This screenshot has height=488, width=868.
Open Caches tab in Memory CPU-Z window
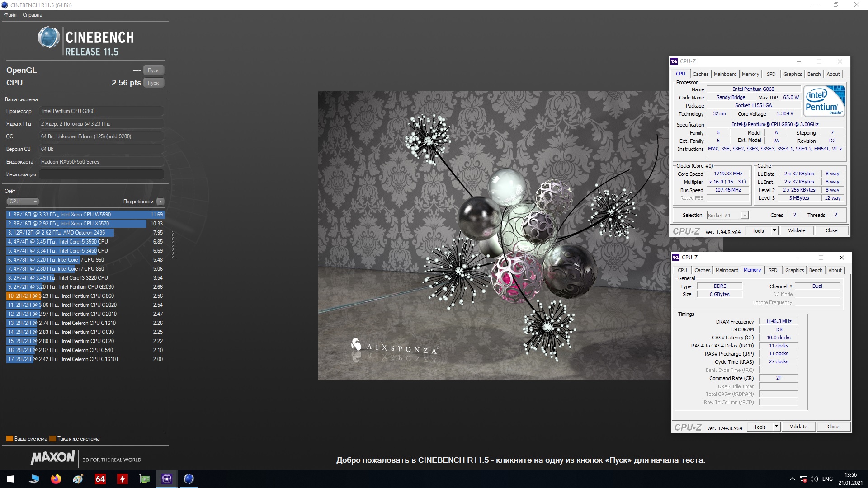point(702,270)
